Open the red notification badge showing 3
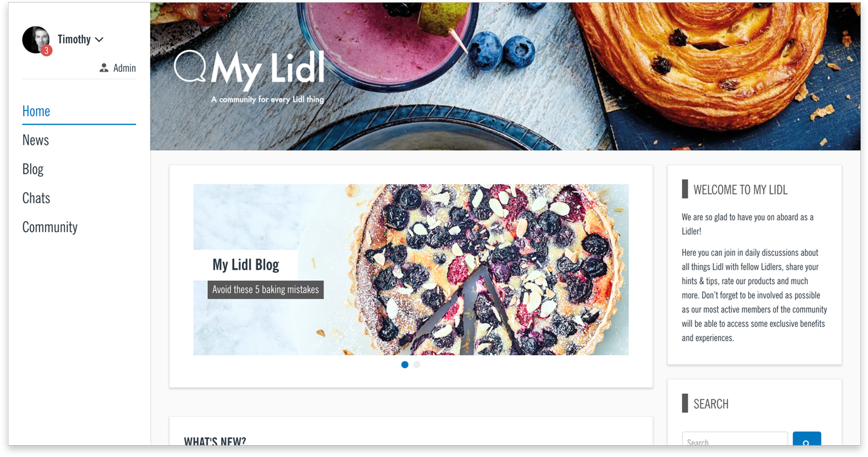 pos(46,51)
